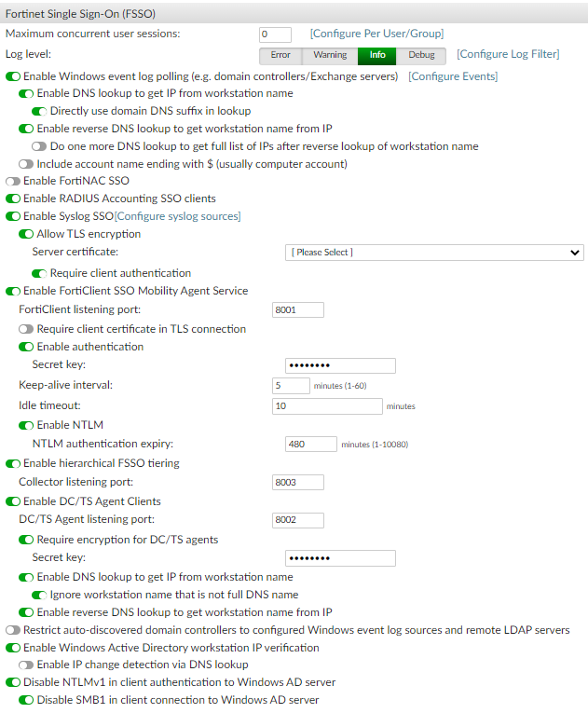Enable Require client certificate in TLS connection
The width and height of the screenshot is (588, 713).
pyautogui.click(x=26, y=329)
